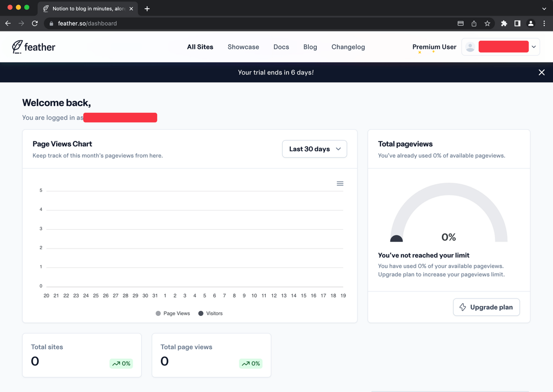This screenshot has width=553, height=392.
Task: Open the Last 30 days dropdown
Action: (x=315, y=149)
